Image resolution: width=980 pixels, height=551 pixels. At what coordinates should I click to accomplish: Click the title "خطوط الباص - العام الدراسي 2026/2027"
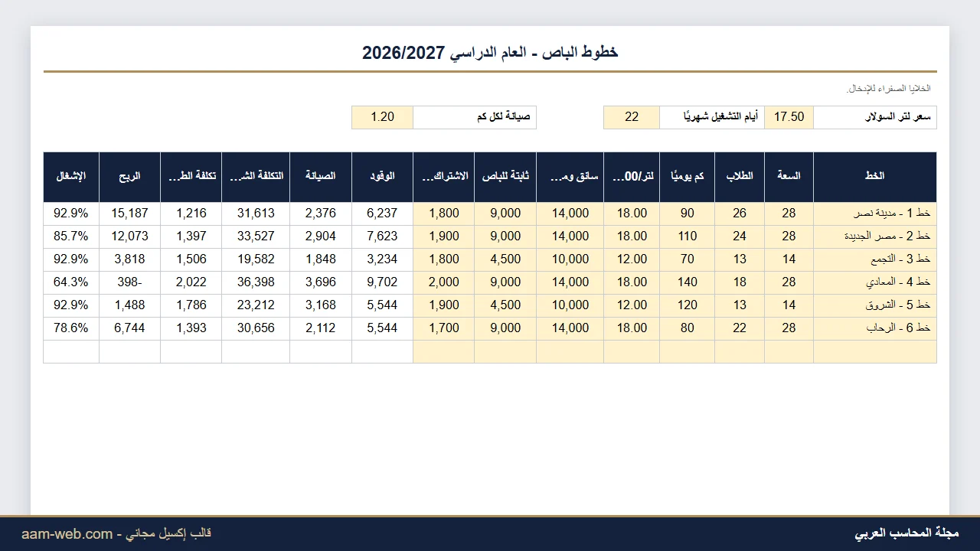490,52
